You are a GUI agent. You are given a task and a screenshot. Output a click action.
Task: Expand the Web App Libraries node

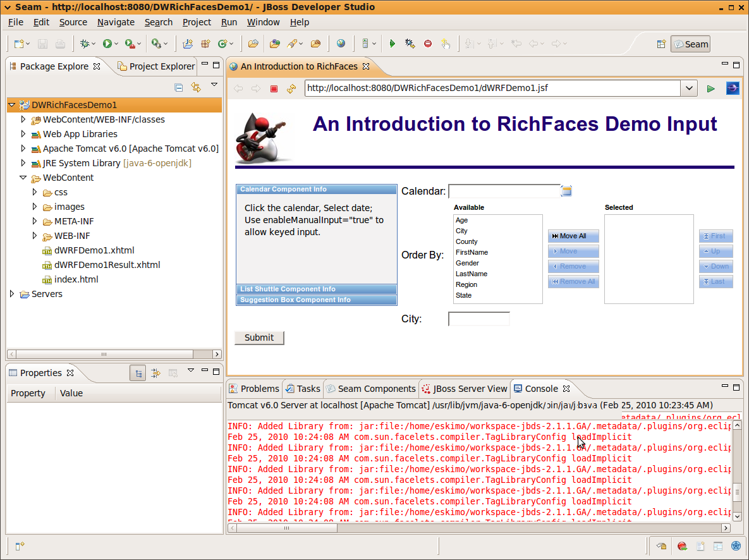tap(23, 134)
